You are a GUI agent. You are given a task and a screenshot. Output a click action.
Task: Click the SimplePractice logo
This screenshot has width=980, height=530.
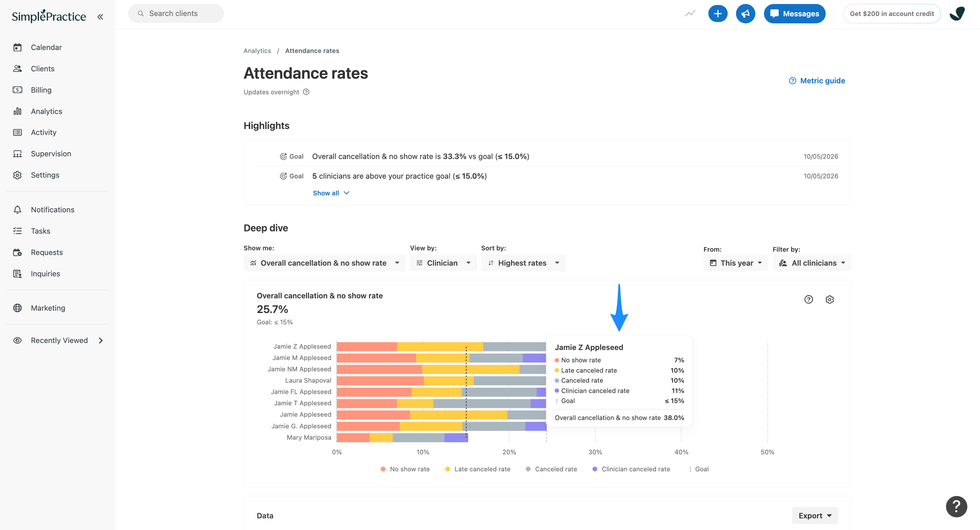[49, 16]
